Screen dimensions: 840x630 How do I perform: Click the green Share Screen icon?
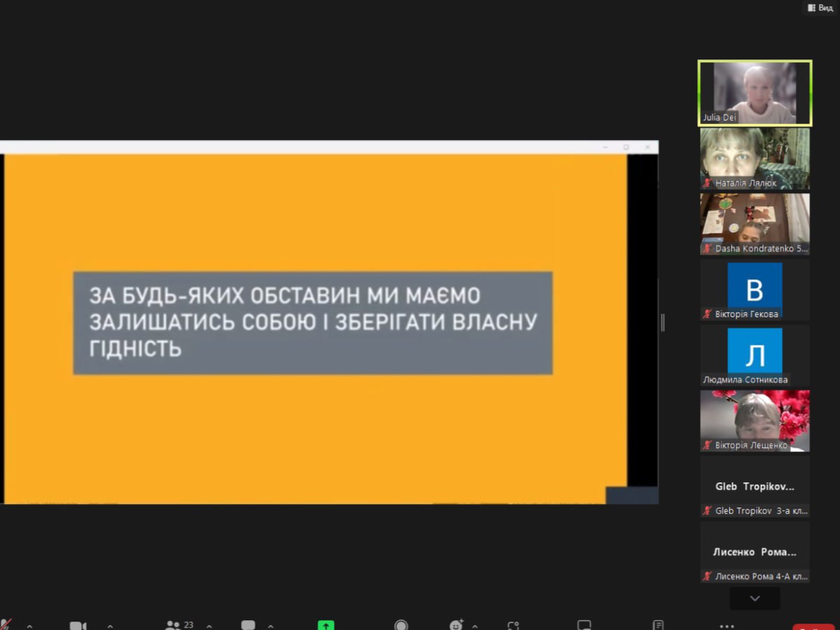(325, 625)
